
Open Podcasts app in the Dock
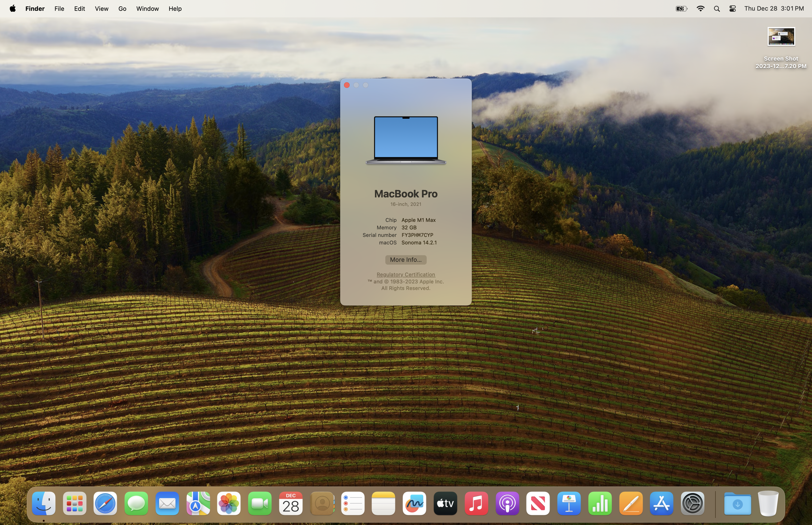(x=507, y=503)
